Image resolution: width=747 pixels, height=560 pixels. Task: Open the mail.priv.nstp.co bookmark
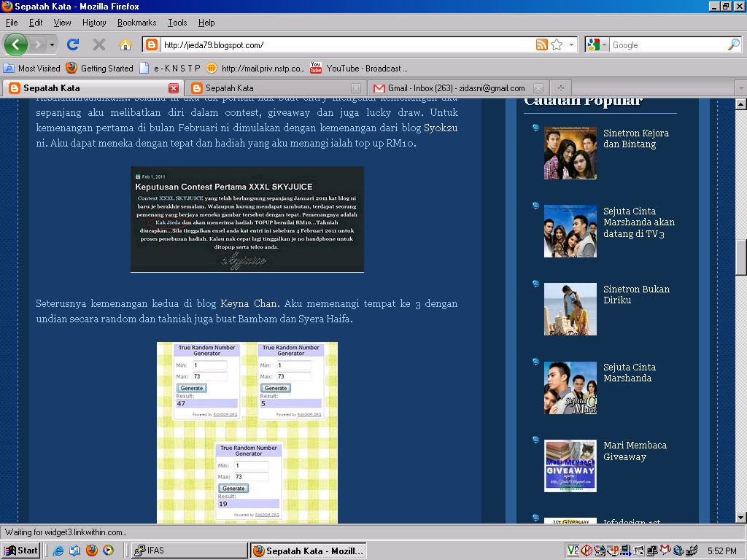pyautogui.click(x=255, y=68)
